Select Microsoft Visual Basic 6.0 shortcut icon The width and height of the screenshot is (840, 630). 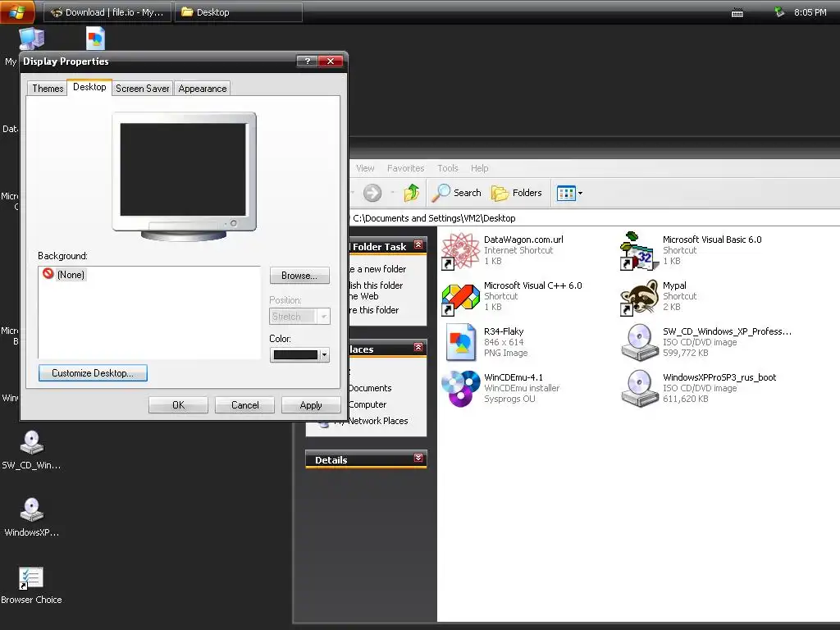click(639, 251)
